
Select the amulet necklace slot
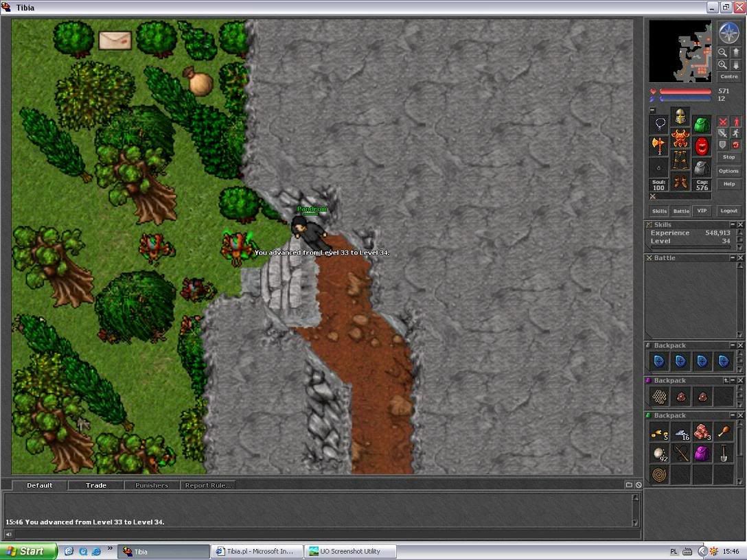pyautogui.click(x=659, y=124)
